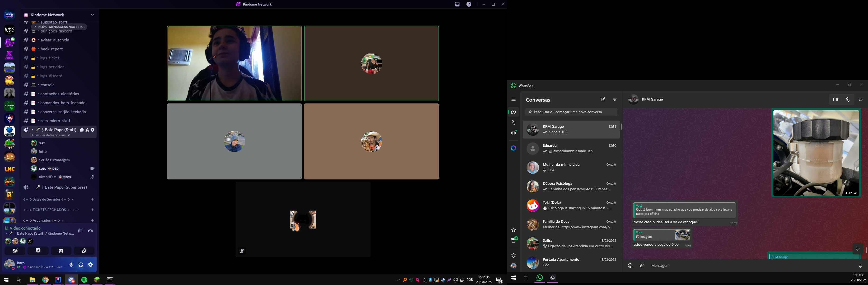
Task: Open Débora Psicóloga conversation
Action: 571,186
